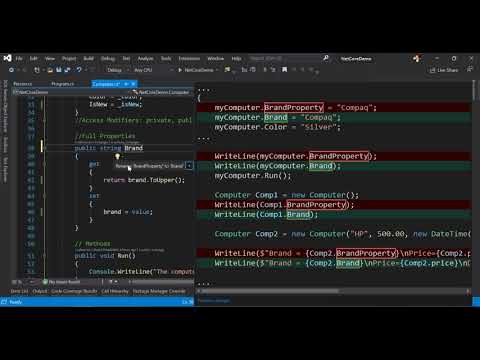Click the Rename BrandProperty to Brand suggestion
480x360 pixels.
click(149, 166)
